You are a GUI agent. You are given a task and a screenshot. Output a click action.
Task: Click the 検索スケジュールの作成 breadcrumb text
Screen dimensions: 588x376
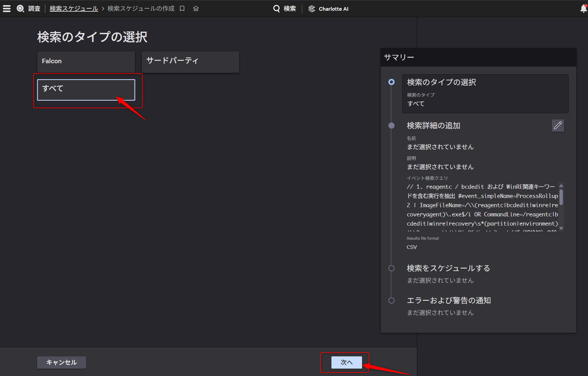click(141, 9)
